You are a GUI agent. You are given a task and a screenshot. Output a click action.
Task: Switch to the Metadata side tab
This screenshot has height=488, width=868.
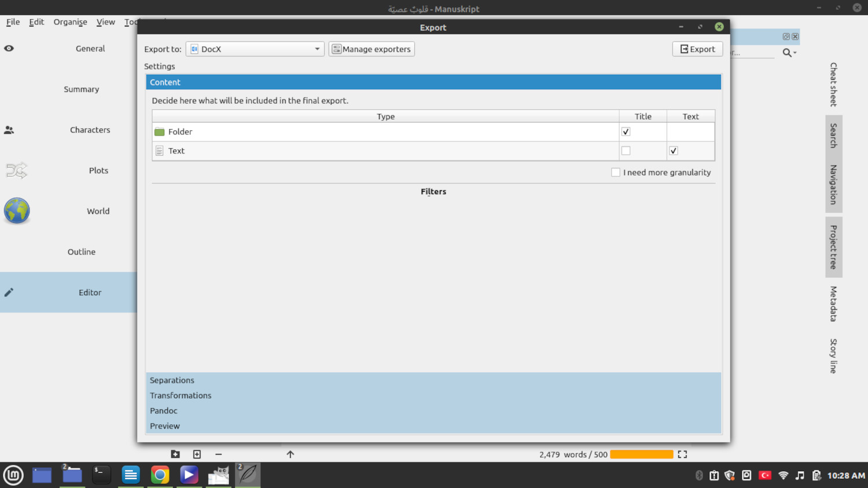(833, 304)
